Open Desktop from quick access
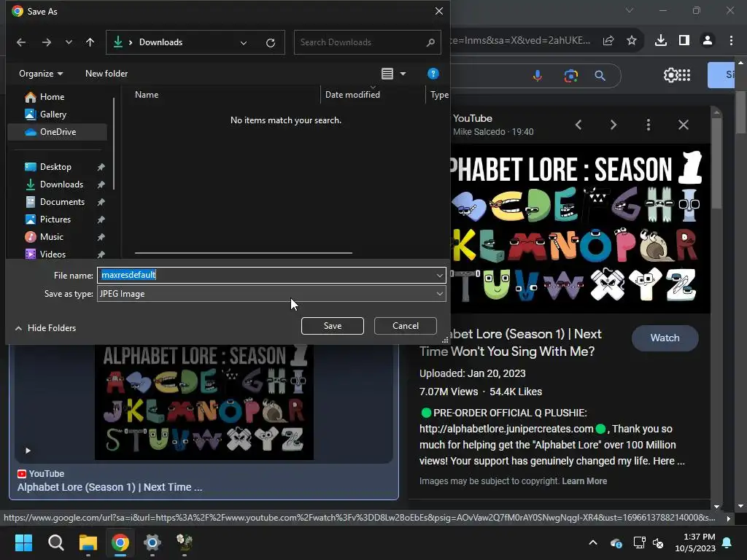 pos(57,167)
